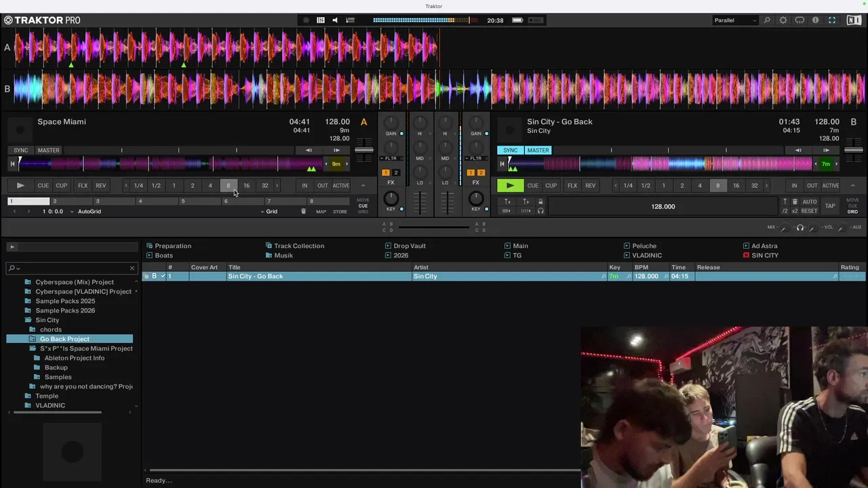The image size is (868, 488).
Task: Disable SYNC on Deck B
Action: coord(511,150)
